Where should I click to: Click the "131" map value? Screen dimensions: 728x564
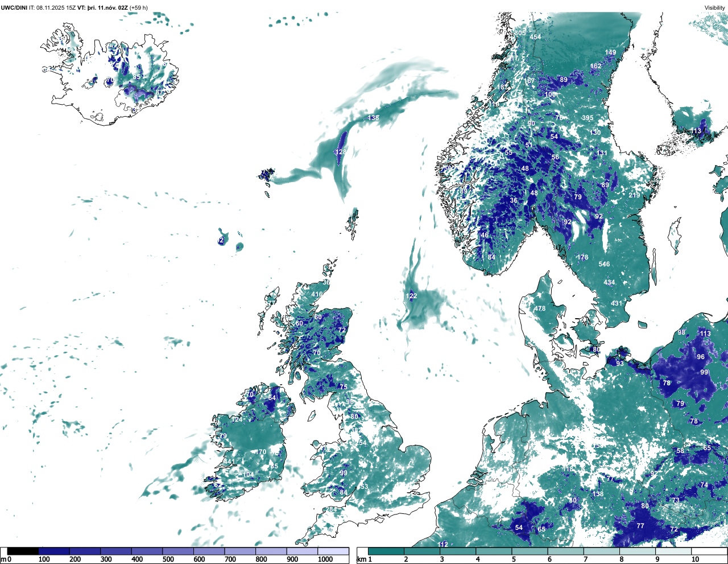point(602,153)
